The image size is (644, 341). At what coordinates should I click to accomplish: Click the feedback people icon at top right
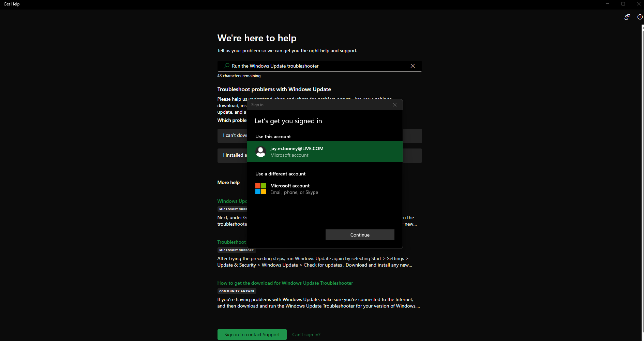tap(627, 17)
